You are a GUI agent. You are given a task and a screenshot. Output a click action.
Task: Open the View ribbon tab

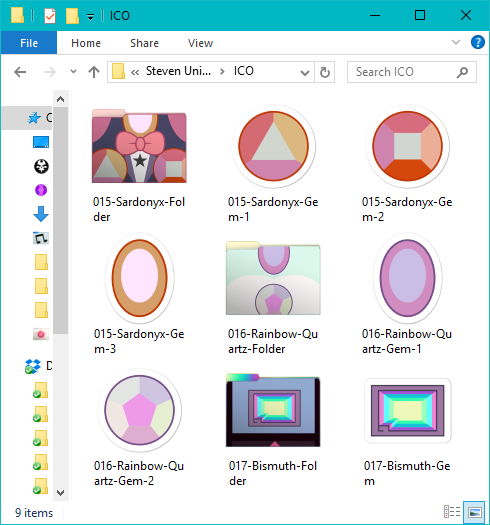[200, 43]
